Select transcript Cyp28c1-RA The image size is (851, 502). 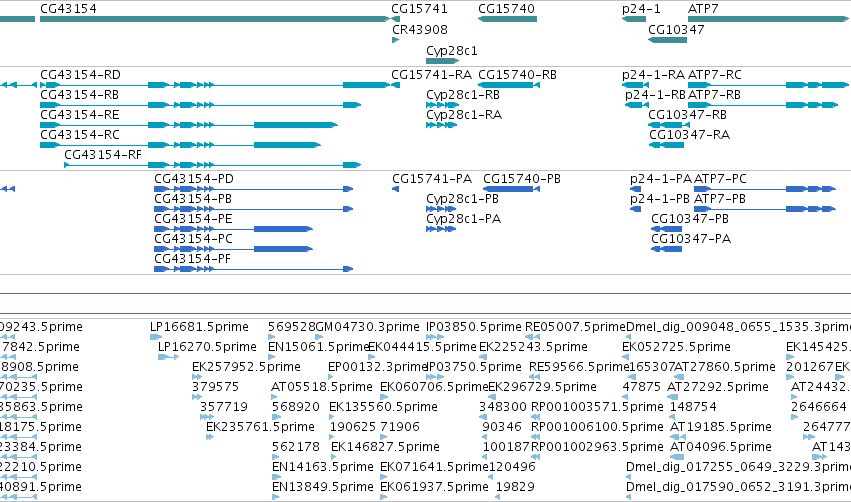[464, 115]
